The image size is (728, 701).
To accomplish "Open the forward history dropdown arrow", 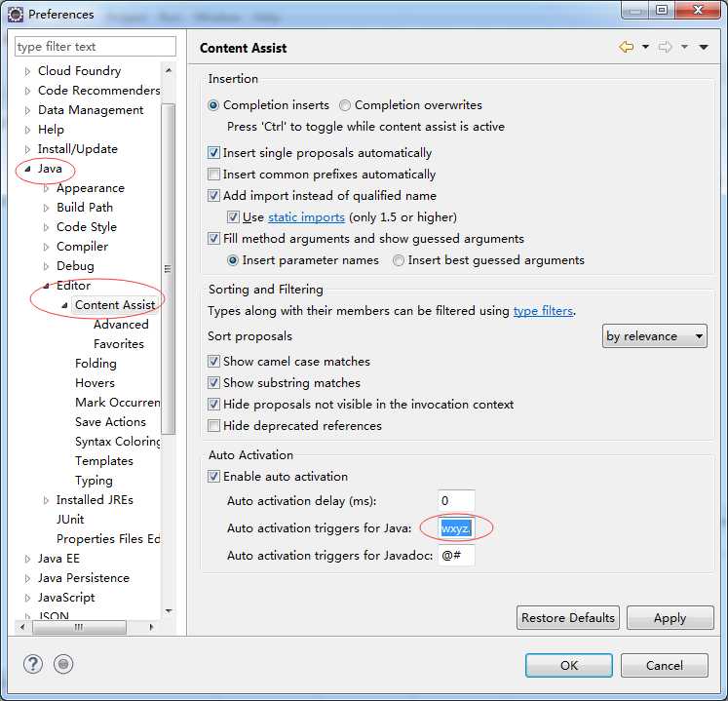I will [684, 47].
